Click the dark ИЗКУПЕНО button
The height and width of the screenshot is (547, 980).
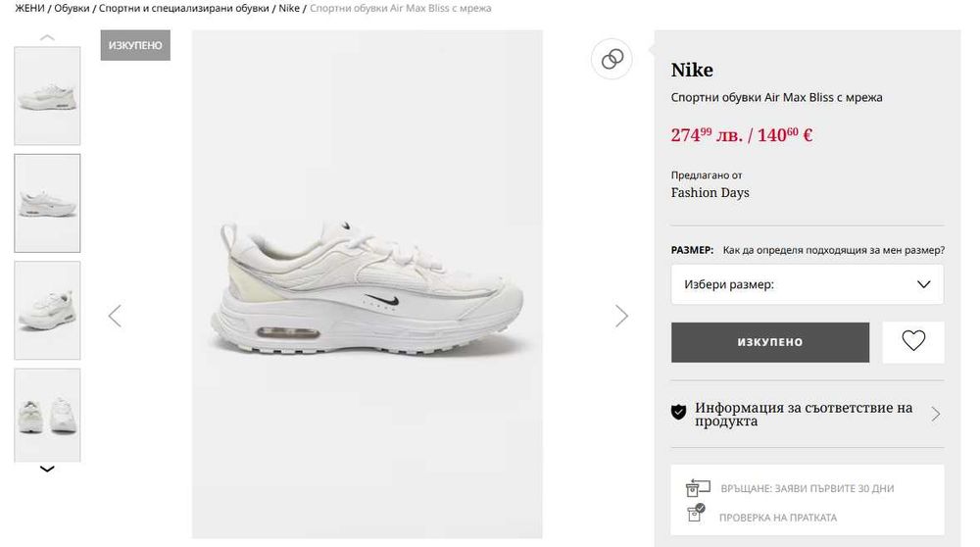[770, 342]
